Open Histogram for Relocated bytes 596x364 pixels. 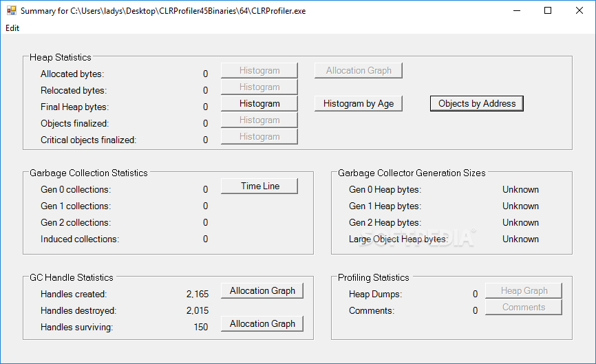point(259,87)
